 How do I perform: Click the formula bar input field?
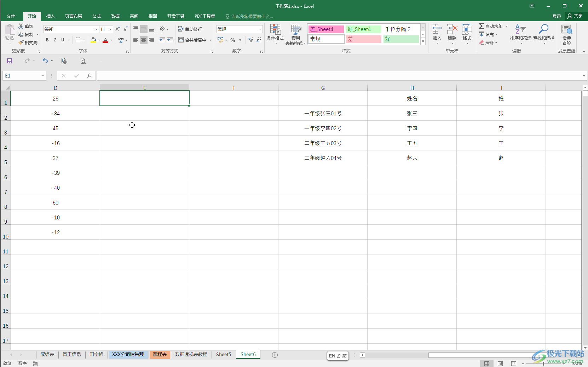[x=339, y=75]
